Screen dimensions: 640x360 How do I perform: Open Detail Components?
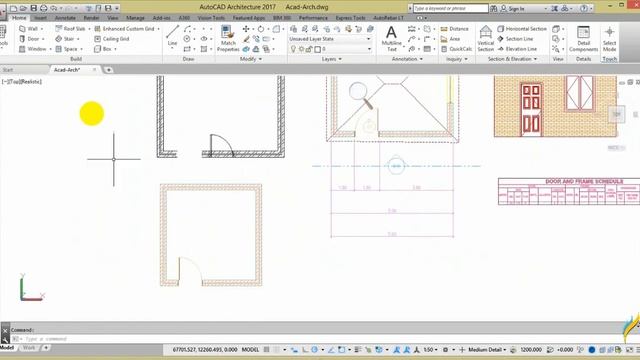point(583,38)
